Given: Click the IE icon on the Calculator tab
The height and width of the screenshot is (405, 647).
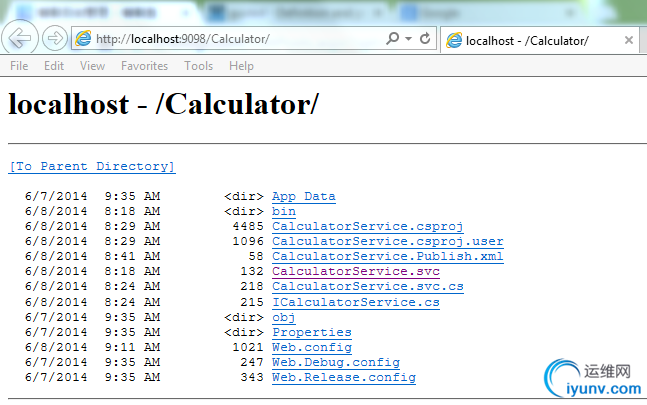Looking at the screenshot, I should click(x=454, y=40).
